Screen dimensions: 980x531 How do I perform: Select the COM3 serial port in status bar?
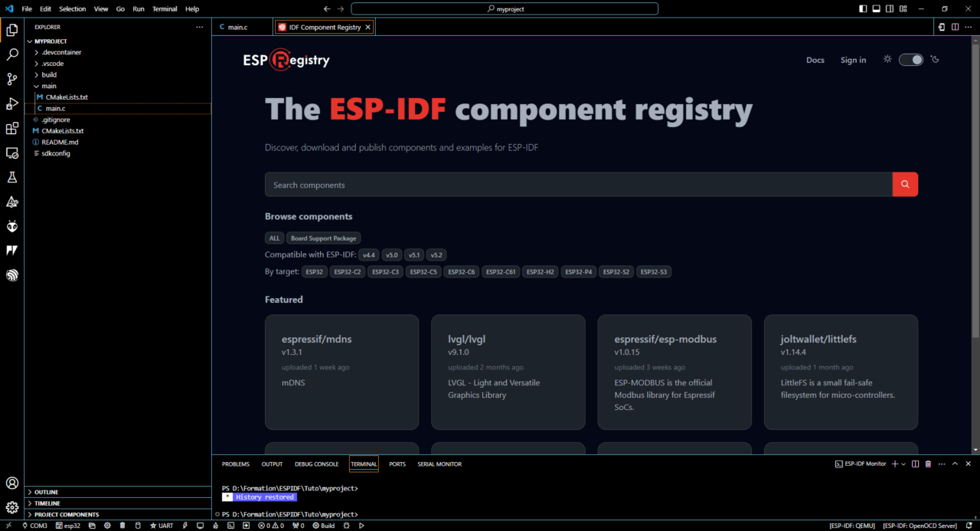(34, 526)
